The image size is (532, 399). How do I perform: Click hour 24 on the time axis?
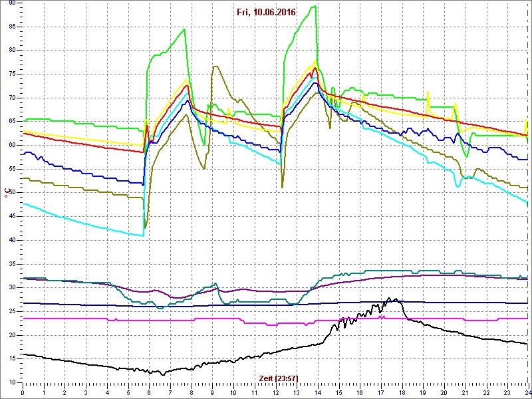528,392
